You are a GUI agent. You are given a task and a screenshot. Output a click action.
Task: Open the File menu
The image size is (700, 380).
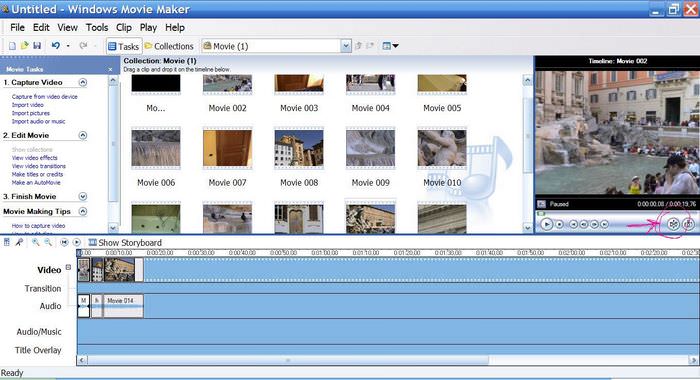coord(17,28)
